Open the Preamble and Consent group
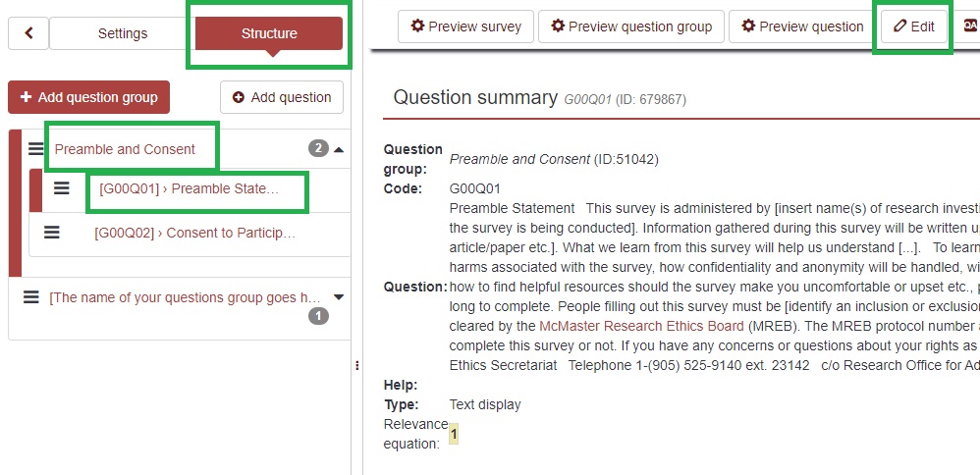The image size is (980, 475). [x=125, y=149]
